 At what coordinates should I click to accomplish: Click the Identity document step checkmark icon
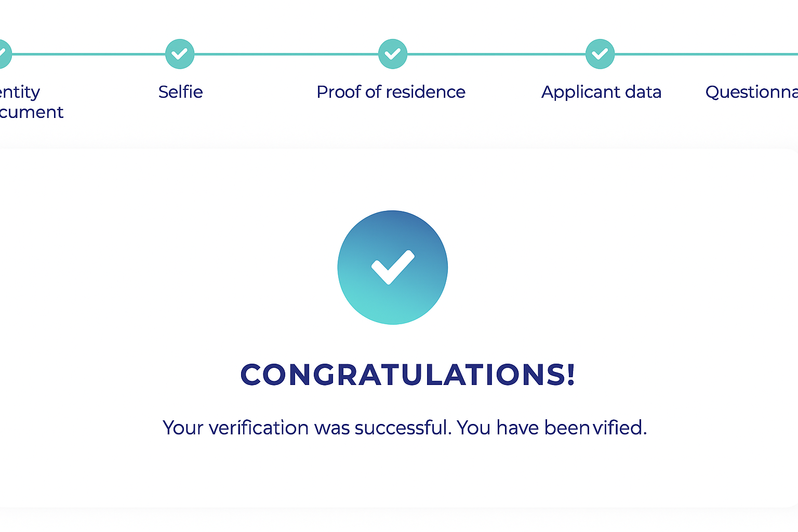pos(3,54)
